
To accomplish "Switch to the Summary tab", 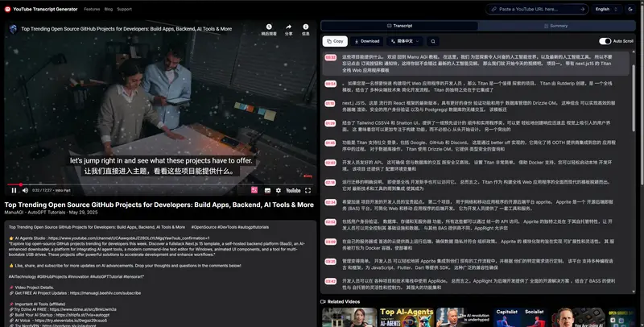I will (556, 26).
